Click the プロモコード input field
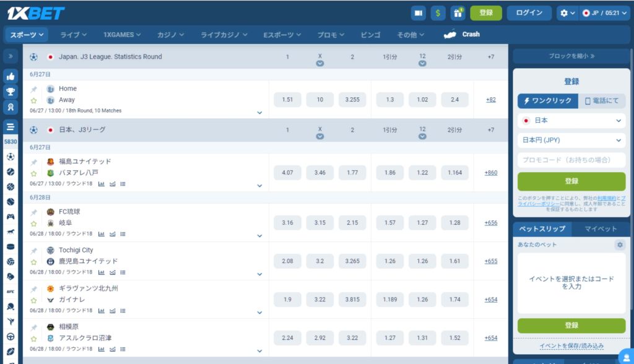 click(571, 160)
